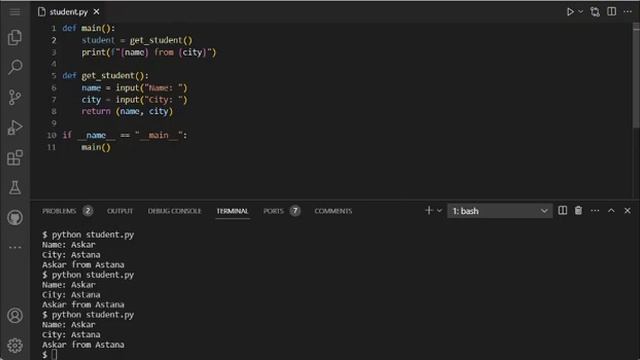Image resolution: width=640 pixels, height=360 pixels.
Task: Click the 'if __name__ == "__main__":' line
Action: 125,135
